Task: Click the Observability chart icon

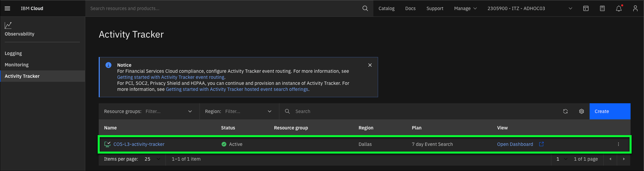Action: [x=8, y=25]
